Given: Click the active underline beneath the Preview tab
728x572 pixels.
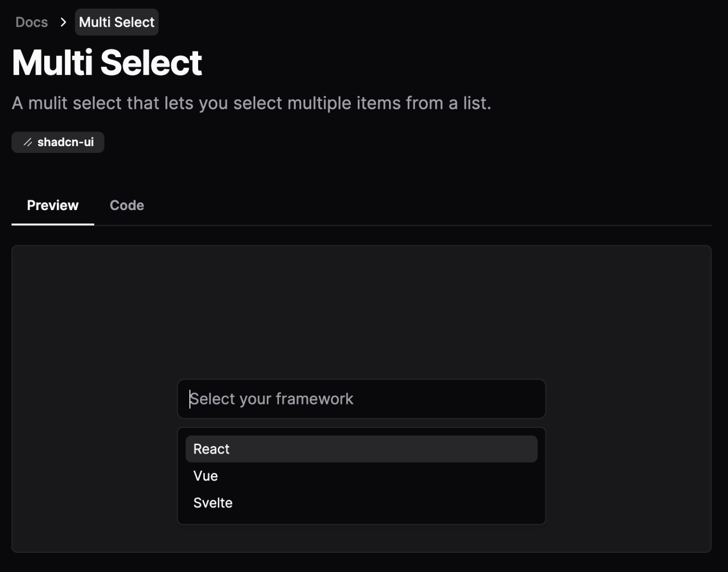Looking at the screenshot, I should (x=53, y=224).
